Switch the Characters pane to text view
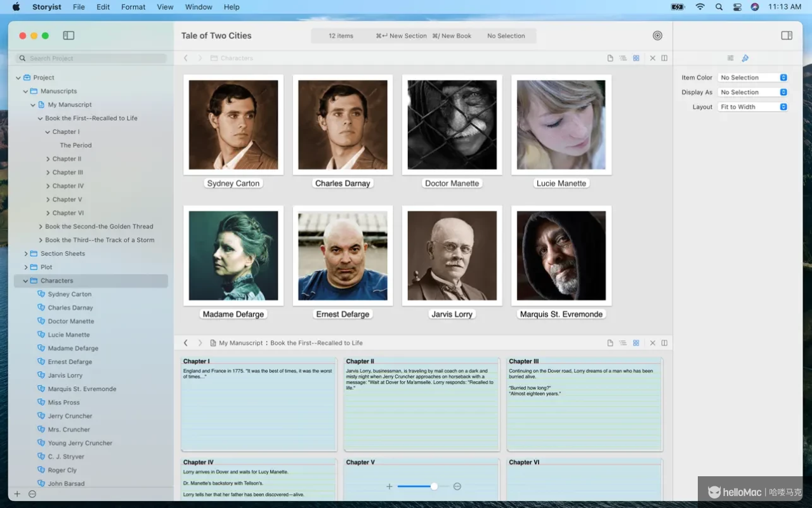Screen dimensions: 812x508 (x=610, y=58)
